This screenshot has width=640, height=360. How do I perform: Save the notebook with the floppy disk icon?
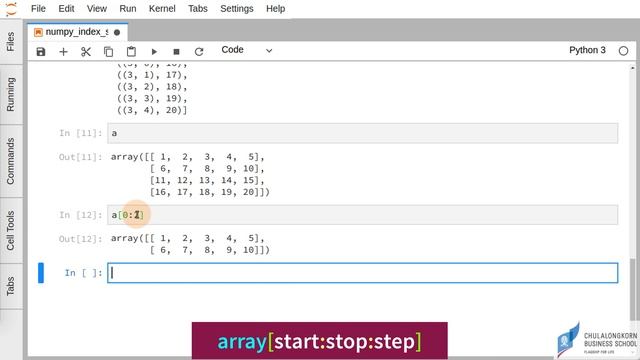(x=41, y=52)
